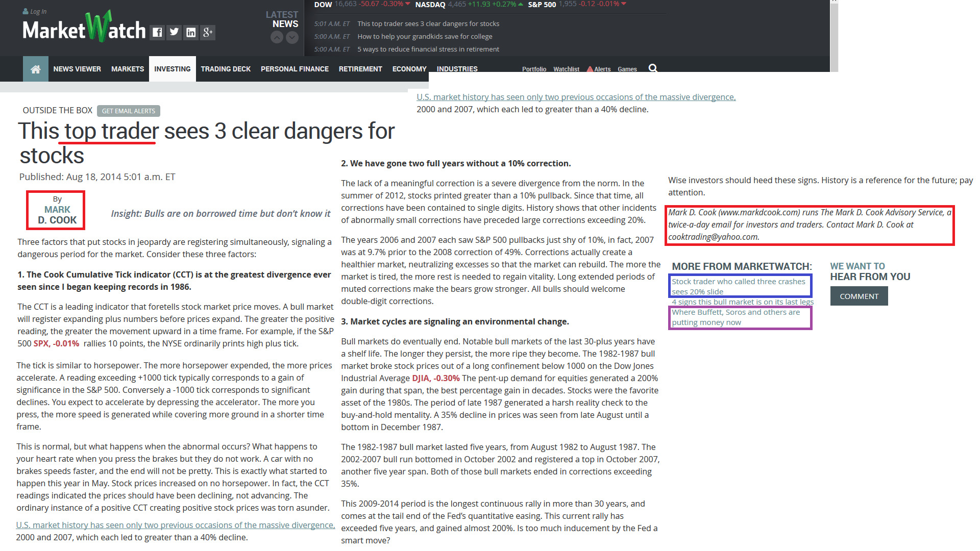Click the Outside the Box section label

pos(58,110)
